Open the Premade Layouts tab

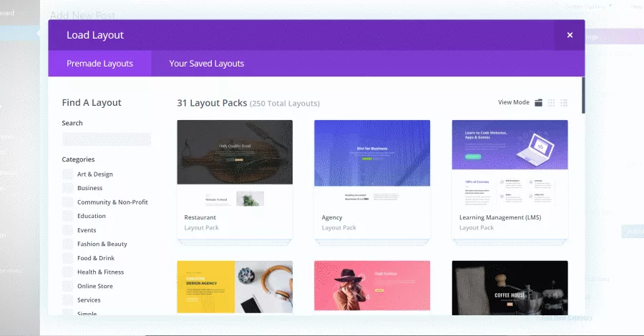coord(99,64)
